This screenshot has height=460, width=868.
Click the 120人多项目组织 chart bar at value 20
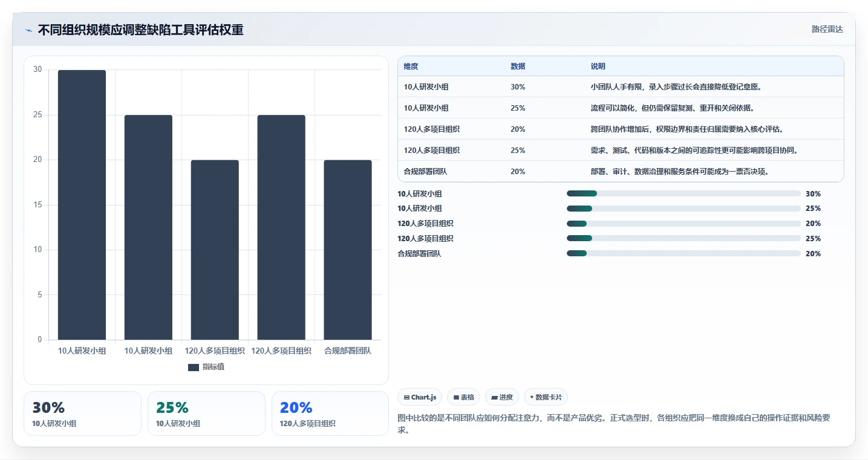pyautogui.click(x=215, y=250)
